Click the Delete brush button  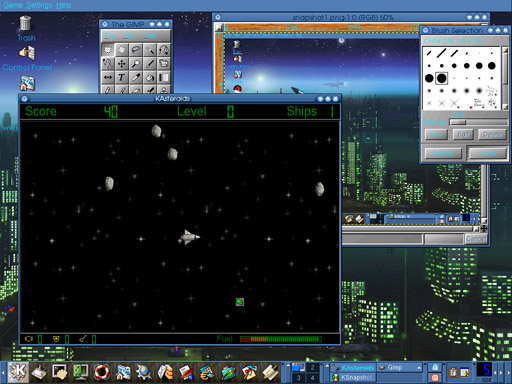coord(492,134)
